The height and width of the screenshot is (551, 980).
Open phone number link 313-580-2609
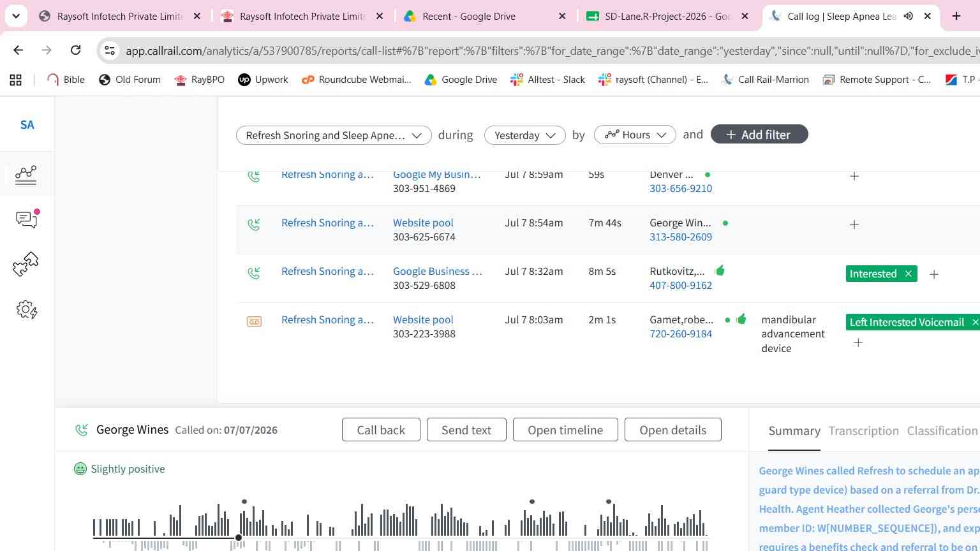[681, 237]
